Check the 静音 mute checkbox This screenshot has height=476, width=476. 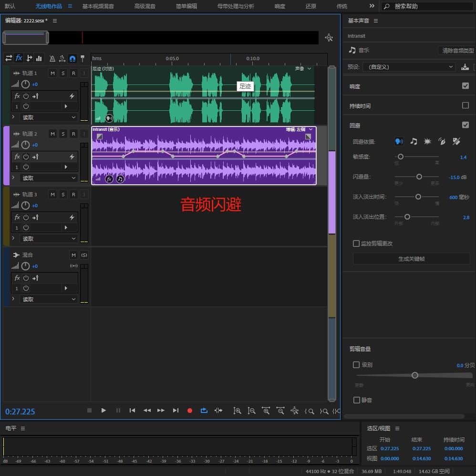point(357,400)
